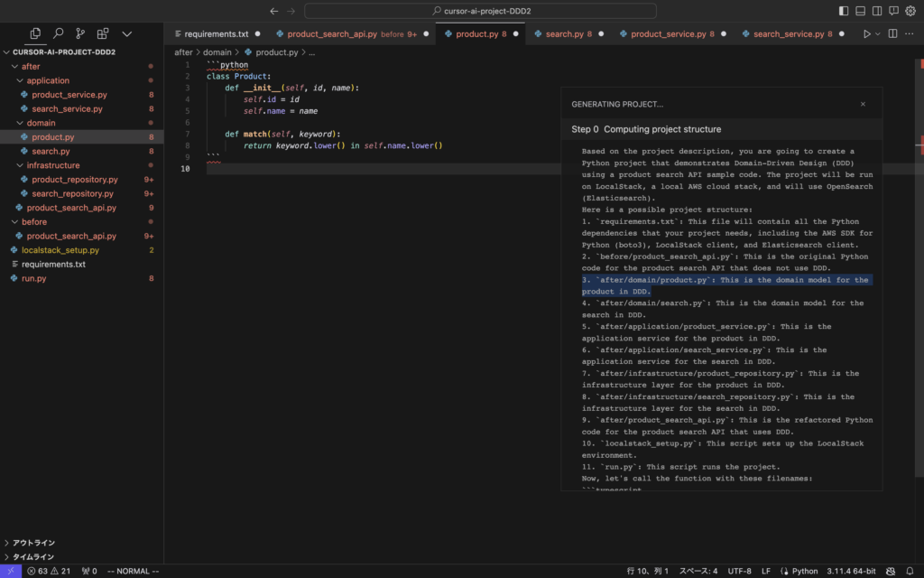Switch to the product_service.py tab

click(668, 34)
